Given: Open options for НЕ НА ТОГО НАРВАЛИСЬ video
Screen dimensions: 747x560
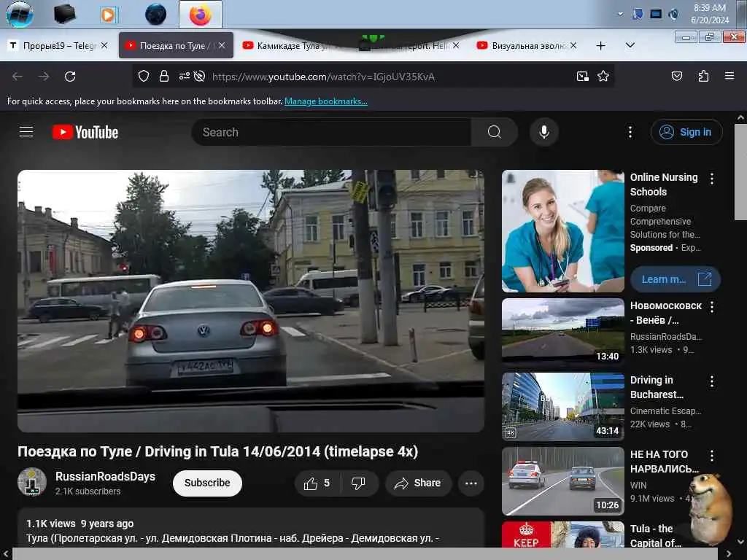Looking at the screenshot, I should [x=712, y=456].
